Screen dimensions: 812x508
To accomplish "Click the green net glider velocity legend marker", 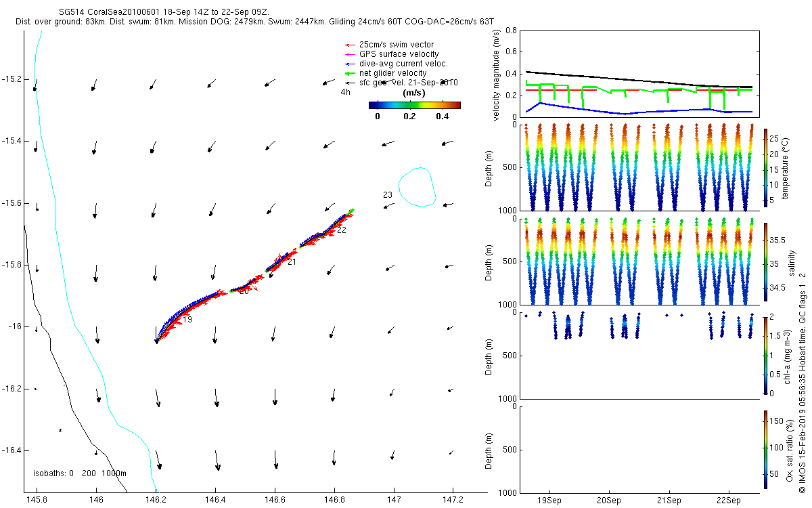I will coord(349,73).
